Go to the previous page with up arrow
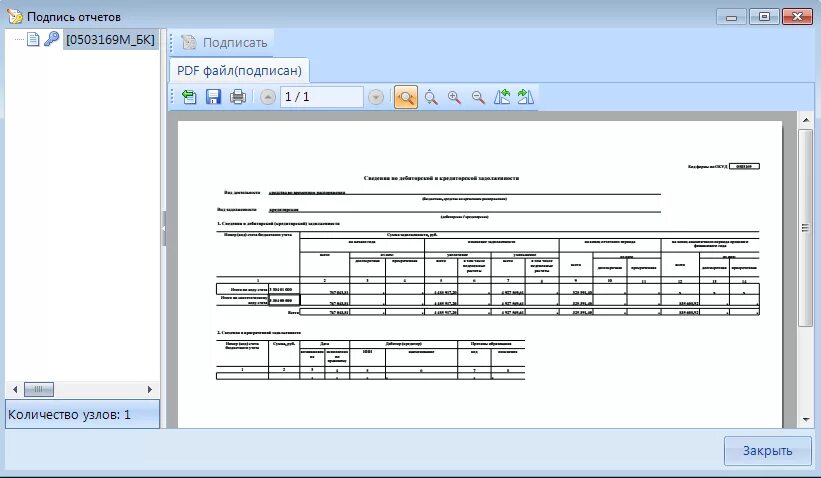The width and height of the screenshot is (821, 478). [x=268, y=97]
